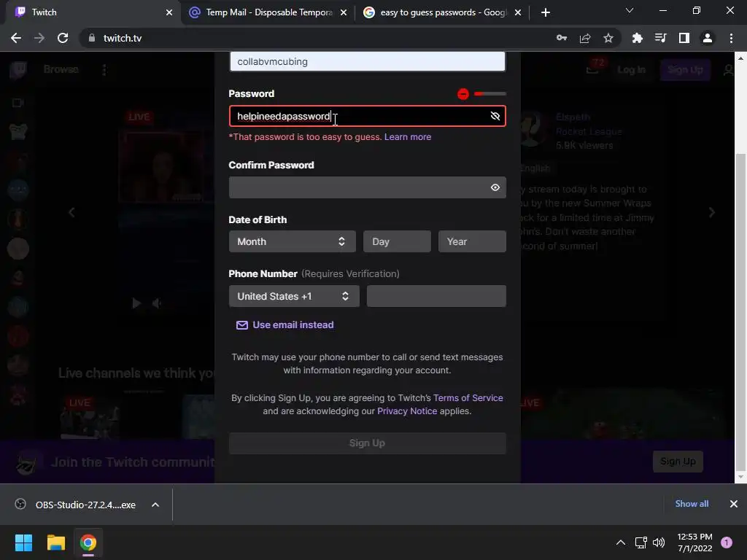
Task: Close the downloads bar
Action: click(734, 504)
